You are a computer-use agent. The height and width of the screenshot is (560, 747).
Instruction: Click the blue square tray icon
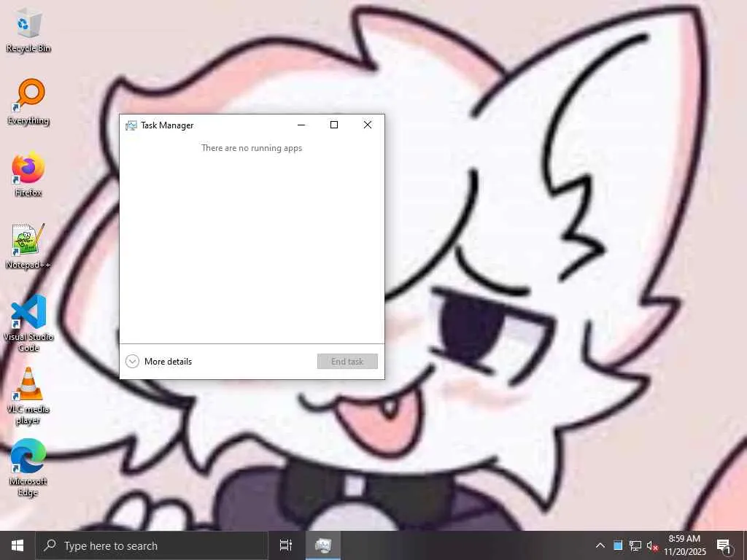tap(618, 545)
